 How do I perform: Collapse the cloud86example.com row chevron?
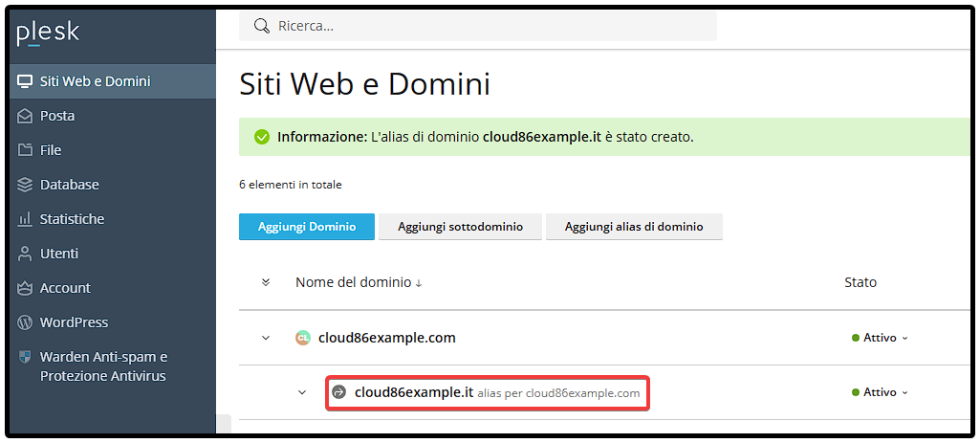click(266, 338)
